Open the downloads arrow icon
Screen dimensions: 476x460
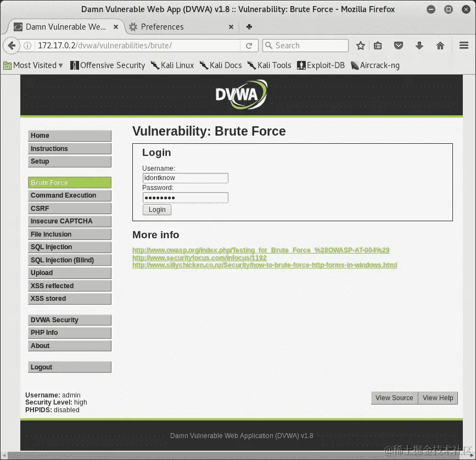[419, 46]
